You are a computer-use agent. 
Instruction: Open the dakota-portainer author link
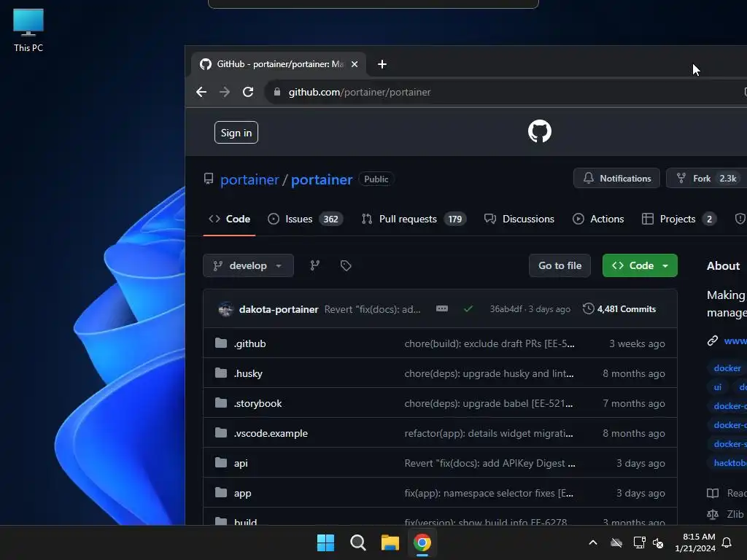coord(279,309)
